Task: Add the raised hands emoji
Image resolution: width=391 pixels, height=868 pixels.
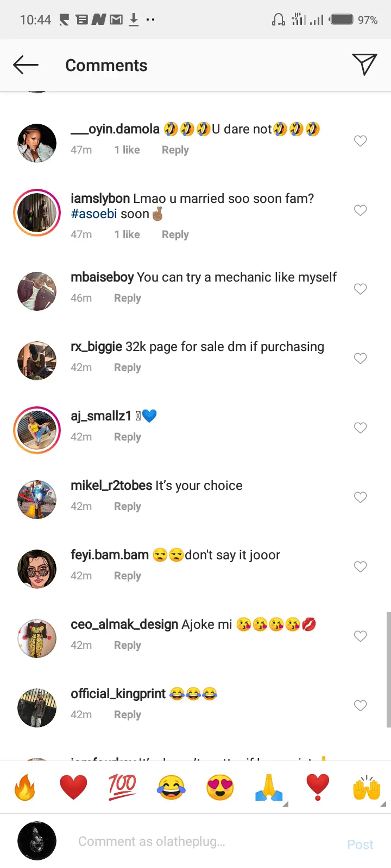Action: click(367, 787)
